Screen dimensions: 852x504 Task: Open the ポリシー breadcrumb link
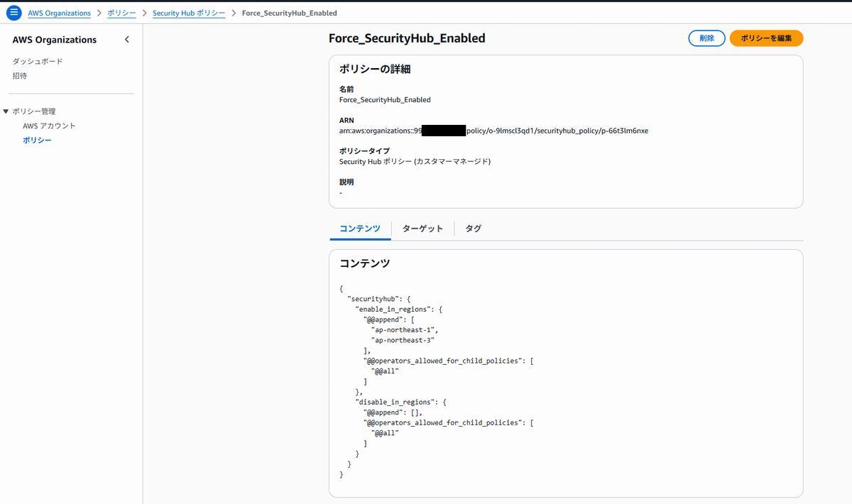click(x=121, y=13)
